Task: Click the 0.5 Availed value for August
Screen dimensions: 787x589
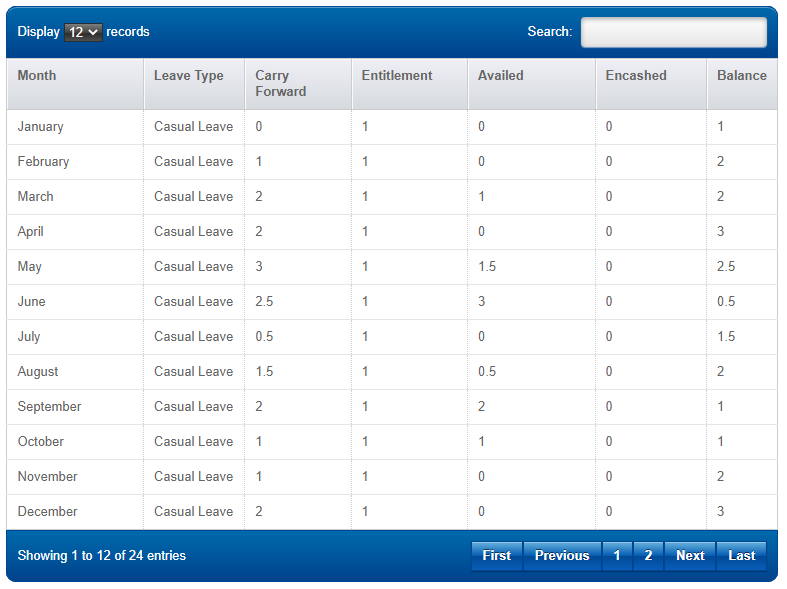Action: click(487, 372)
